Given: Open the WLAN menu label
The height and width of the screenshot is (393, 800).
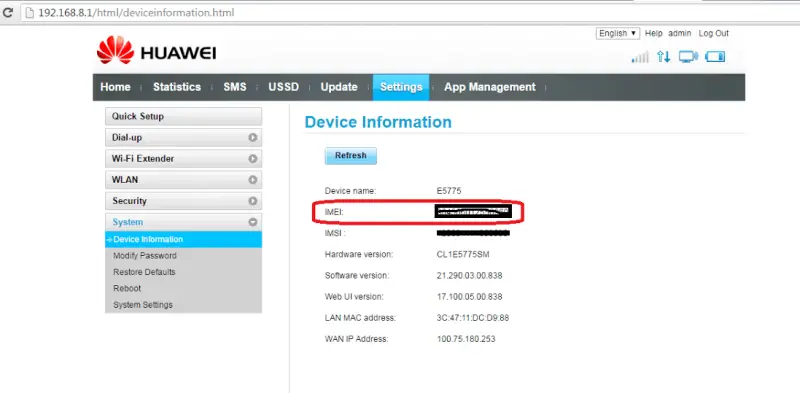Looking at the screenshot, I should tap(125, 180).
